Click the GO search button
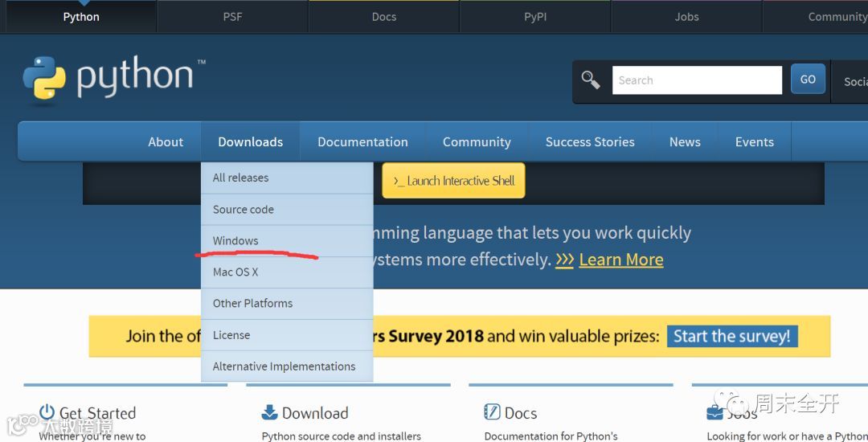 808,79
